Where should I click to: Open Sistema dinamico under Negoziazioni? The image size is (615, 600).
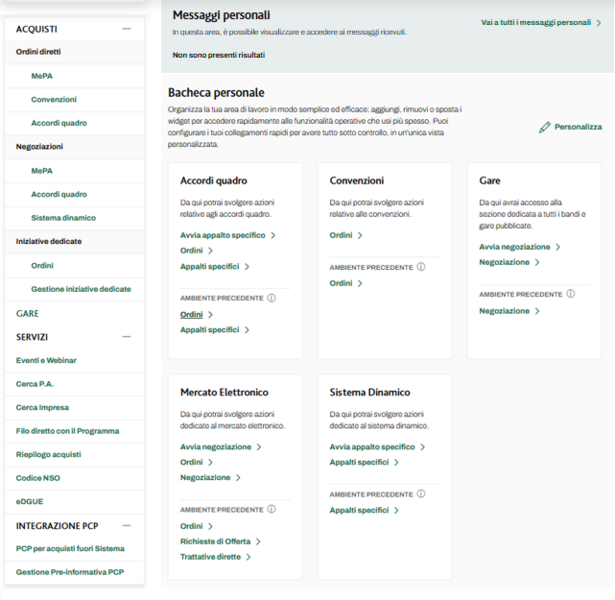point(63,218)
